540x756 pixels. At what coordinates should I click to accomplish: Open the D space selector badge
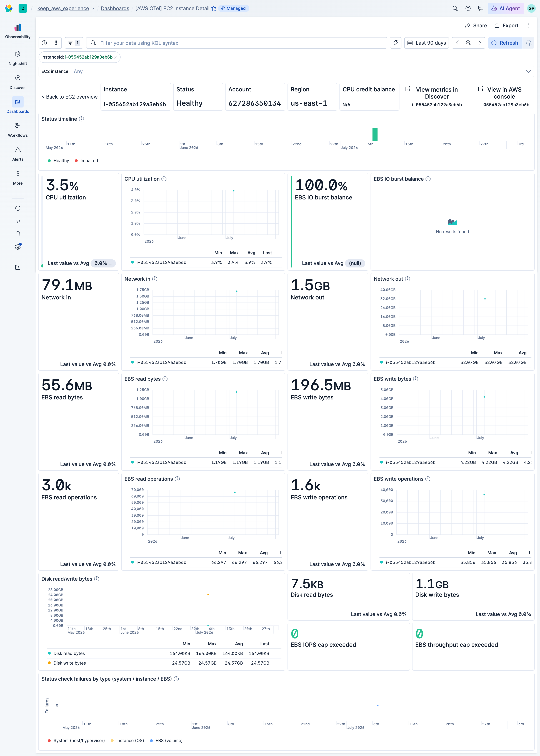(23, 8)
